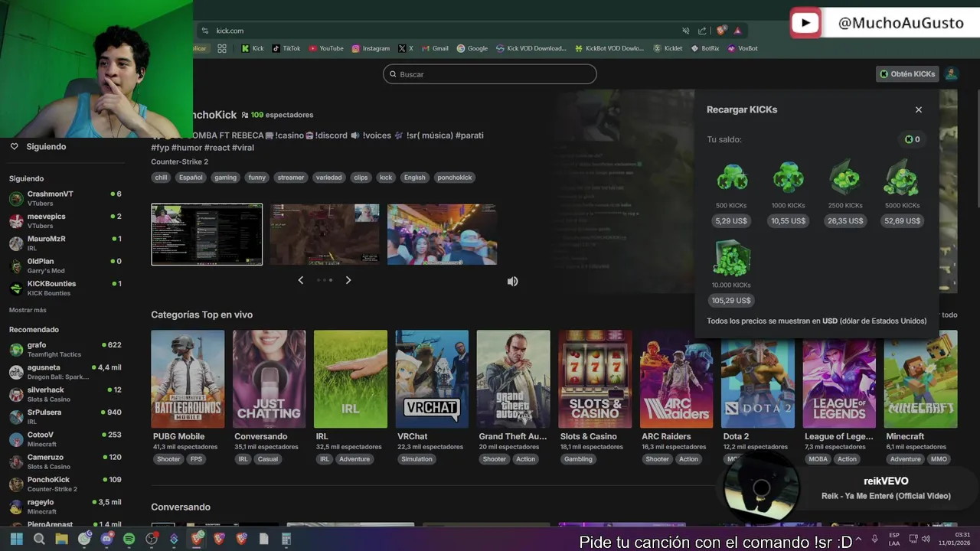Select the 2500 KICKs pack icon
The image size is (980, 551).
[845, 178]
